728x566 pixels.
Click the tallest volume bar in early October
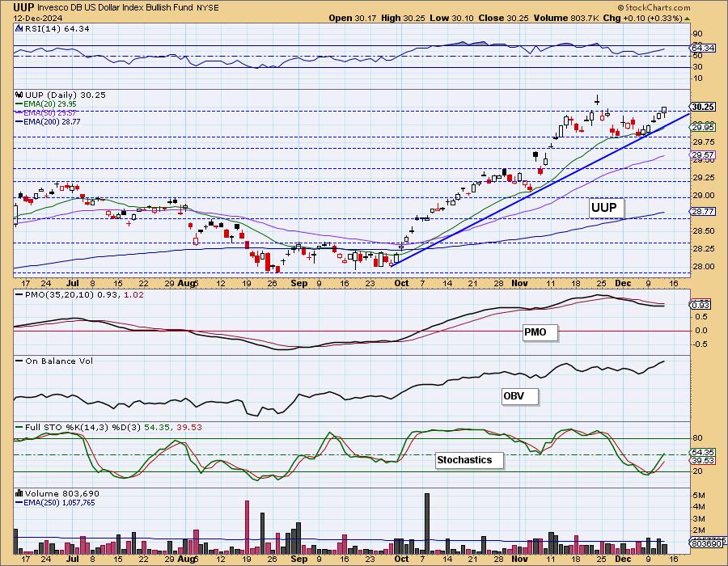[x=427, y=524]
